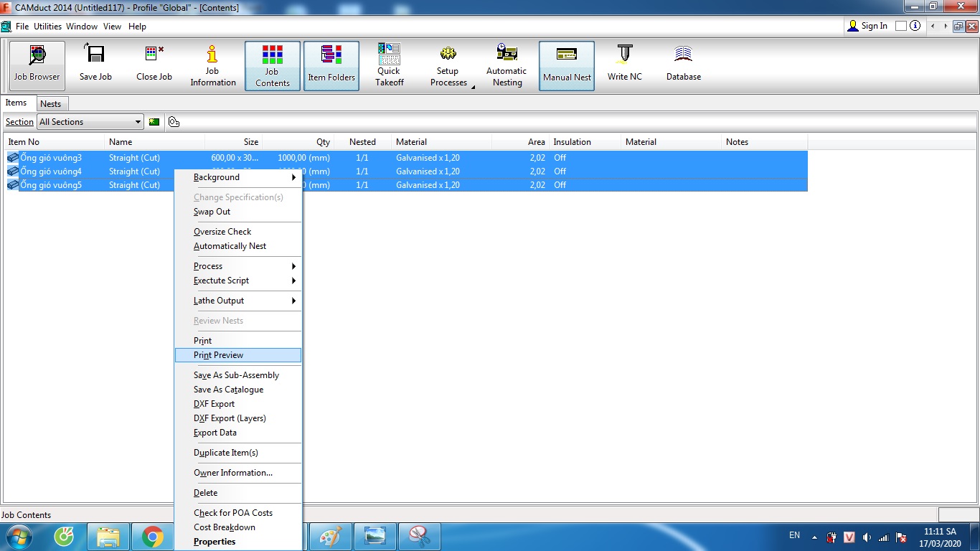Click the Action Center flag tray icon
Viewport: 980px width, 551px height.
click(902, 537)
